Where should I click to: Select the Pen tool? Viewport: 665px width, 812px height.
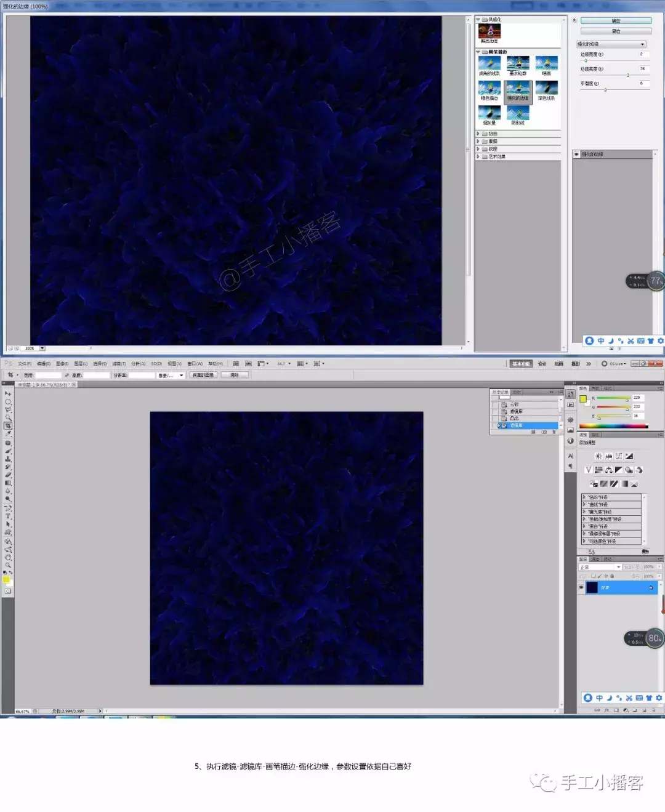point(8,509)
